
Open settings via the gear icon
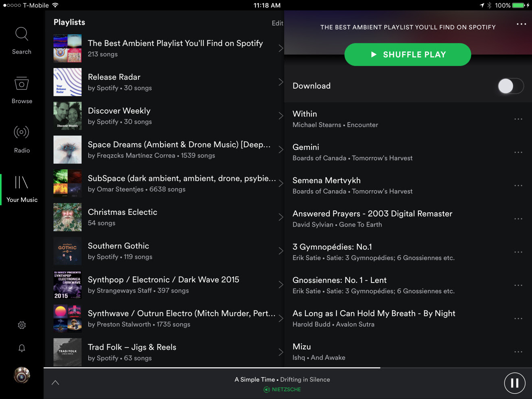click(22, 325)
